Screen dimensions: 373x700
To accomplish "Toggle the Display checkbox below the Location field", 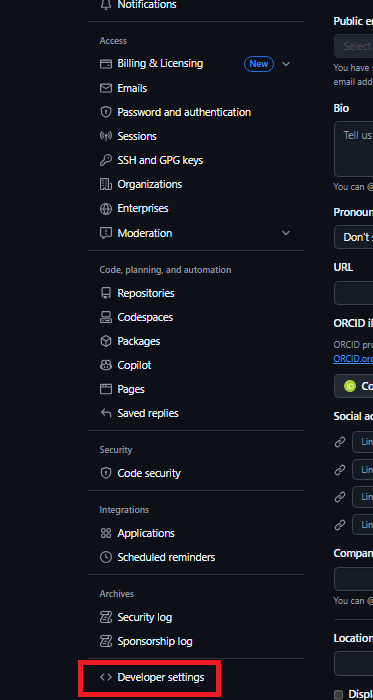I will pos(339,694).
